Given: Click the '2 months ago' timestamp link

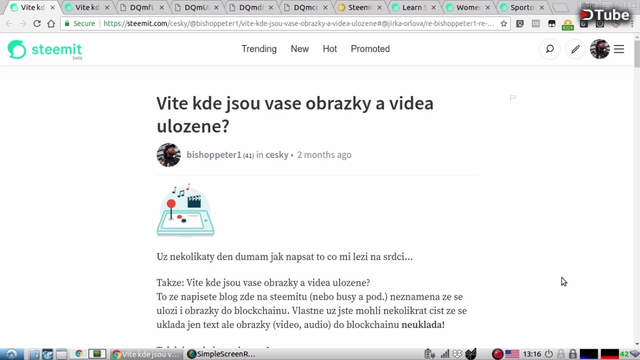Looking at the screenshot, I should click(324, 155).
